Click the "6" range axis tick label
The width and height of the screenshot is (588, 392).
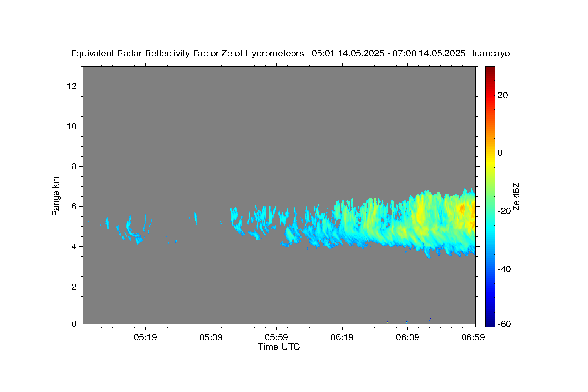(74, 207)
